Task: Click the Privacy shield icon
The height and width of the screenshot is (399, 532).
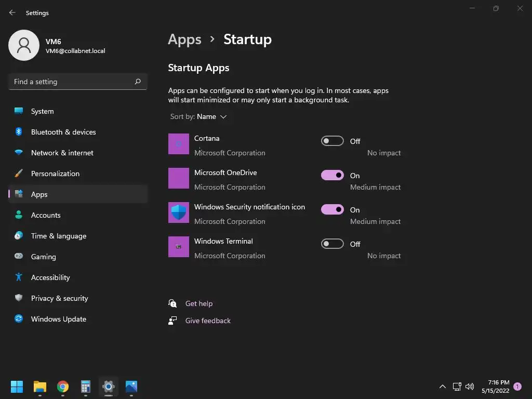Action: pyautogui.click(x=19, y=298)
